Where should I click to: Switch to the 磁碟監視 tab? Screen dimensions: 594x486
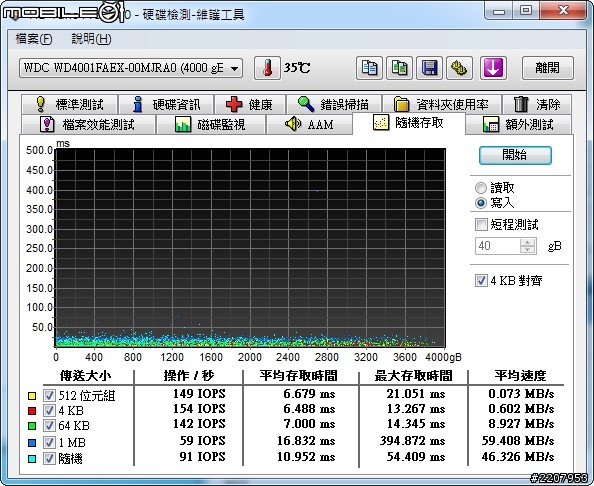pyautogui.click(x=211, y=124)
